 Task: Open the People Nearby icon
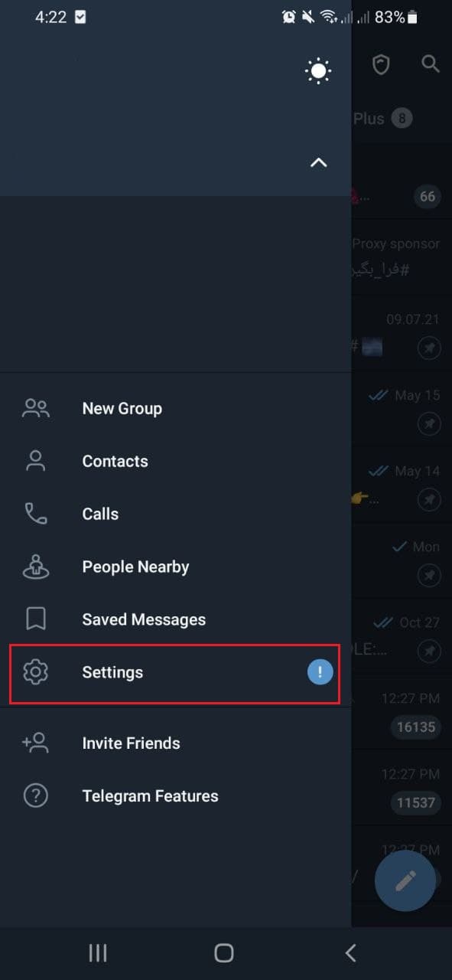[36, 567]
